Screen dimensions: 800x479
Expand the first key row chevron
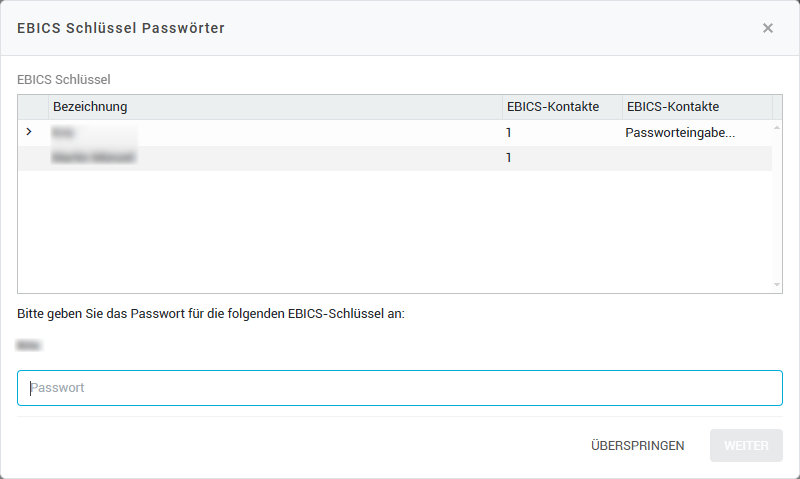click(x=29, y=132)
